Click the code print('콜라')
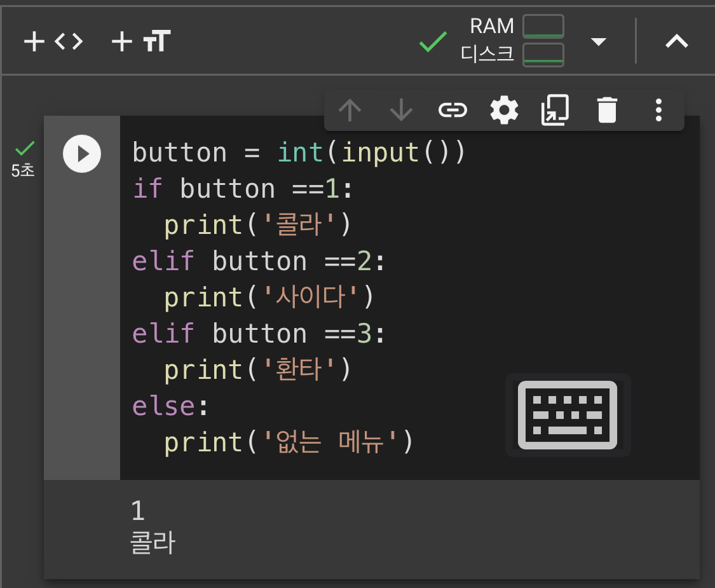This screenshot has width=715, height=588. 257,225
